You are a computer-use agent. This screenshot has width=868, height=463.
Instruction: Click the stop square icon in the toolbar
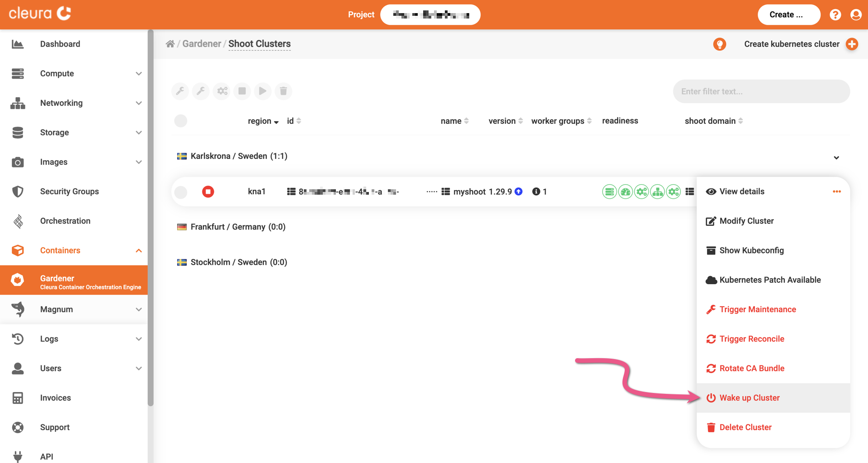tap(242, 91)
